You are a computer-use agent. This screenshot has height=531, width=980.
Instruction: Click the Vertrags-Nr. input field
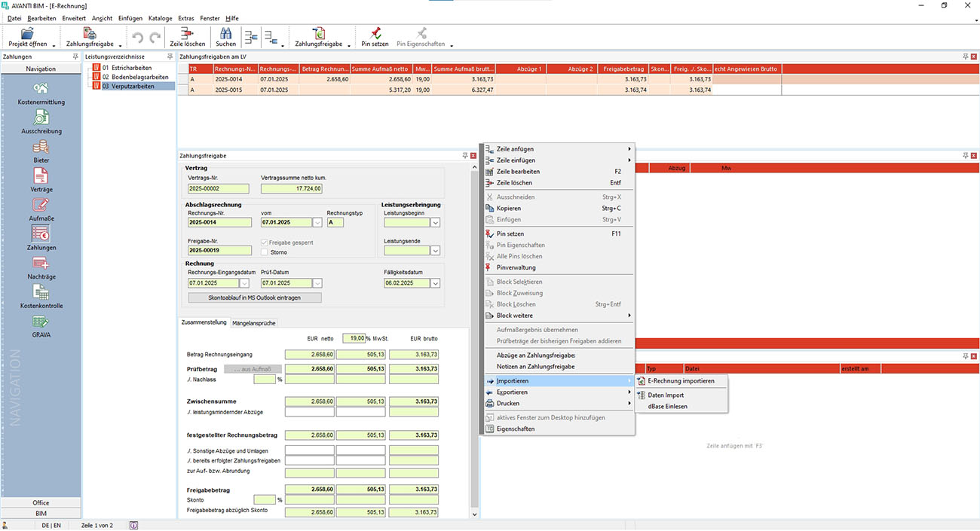click(x=218, y=188)
